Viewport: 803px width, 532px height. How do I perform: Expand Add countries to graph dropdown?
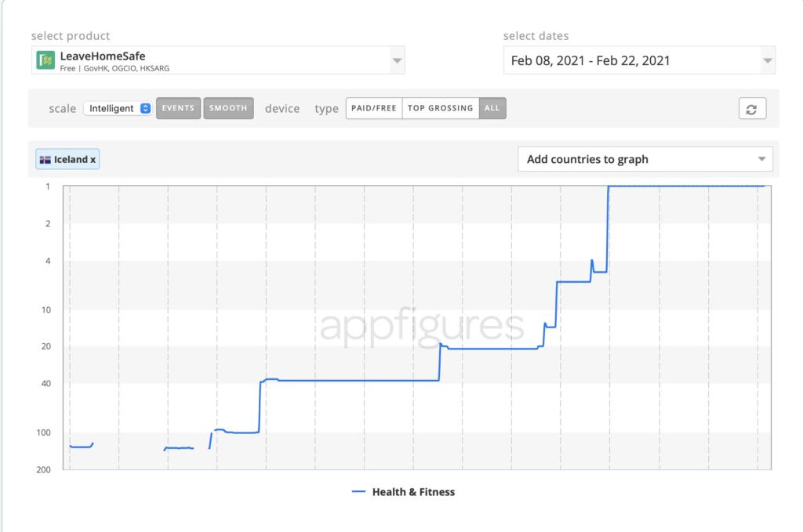click(x=645, y=159)
